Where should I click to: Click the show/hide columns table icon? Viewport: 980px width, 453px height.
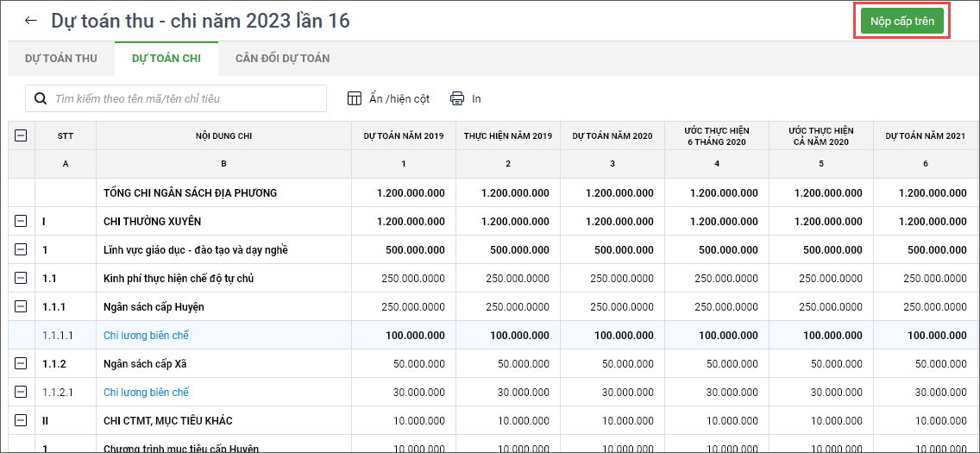tap(355, 98)
